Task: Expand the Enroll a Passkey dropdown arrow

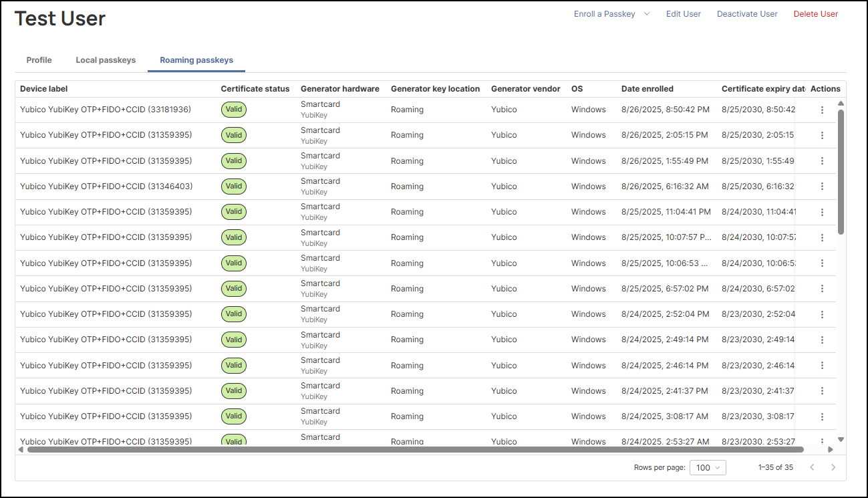Action: click(x=647, y=14)
